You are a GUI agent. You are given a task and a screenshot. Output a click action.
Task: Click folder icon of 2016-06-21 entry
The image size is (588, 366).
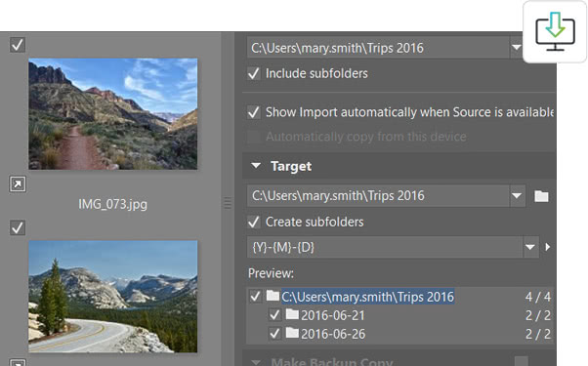point(292,314)
